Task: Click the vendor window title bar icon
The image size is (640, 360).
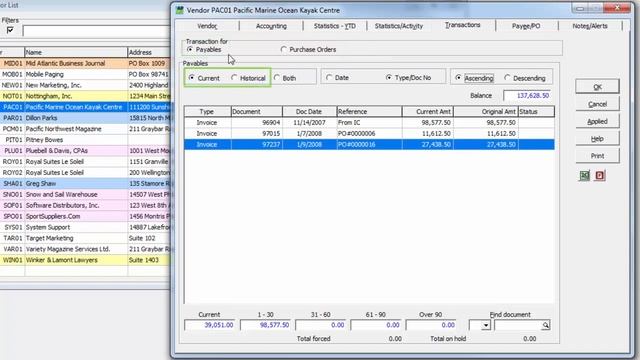Action: click(x=180, y=10)
